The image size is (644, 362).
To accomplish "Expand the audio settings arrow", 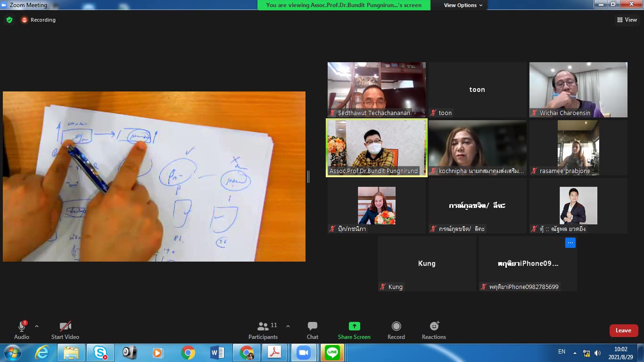I will 37,326.
